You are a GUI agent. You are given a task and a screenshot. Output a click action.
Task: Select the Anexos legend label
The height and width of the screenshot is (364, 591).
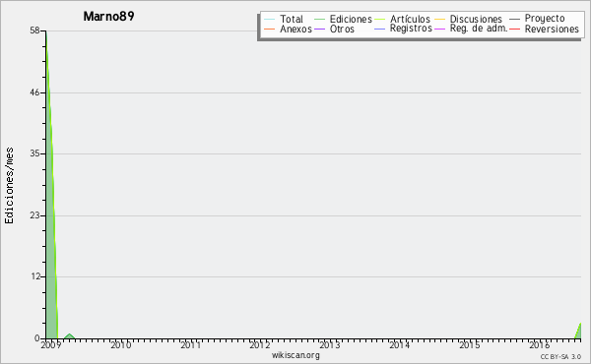(295, 29)
